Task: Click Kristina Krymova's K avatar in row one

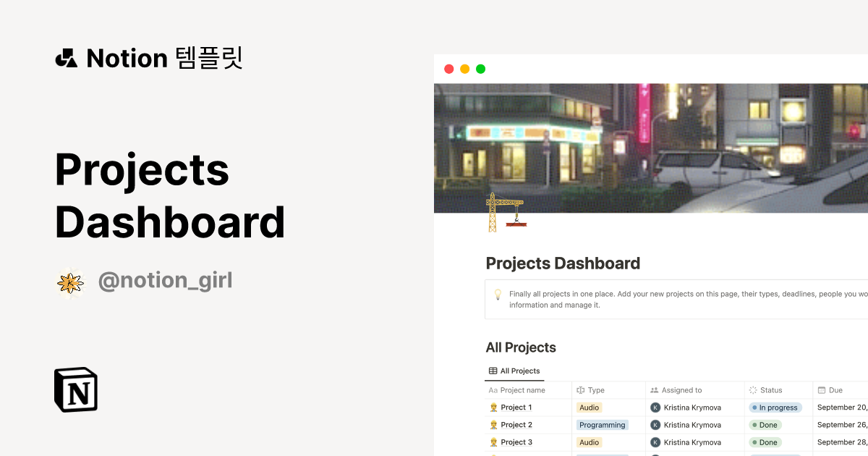Action: pos(655,408)
